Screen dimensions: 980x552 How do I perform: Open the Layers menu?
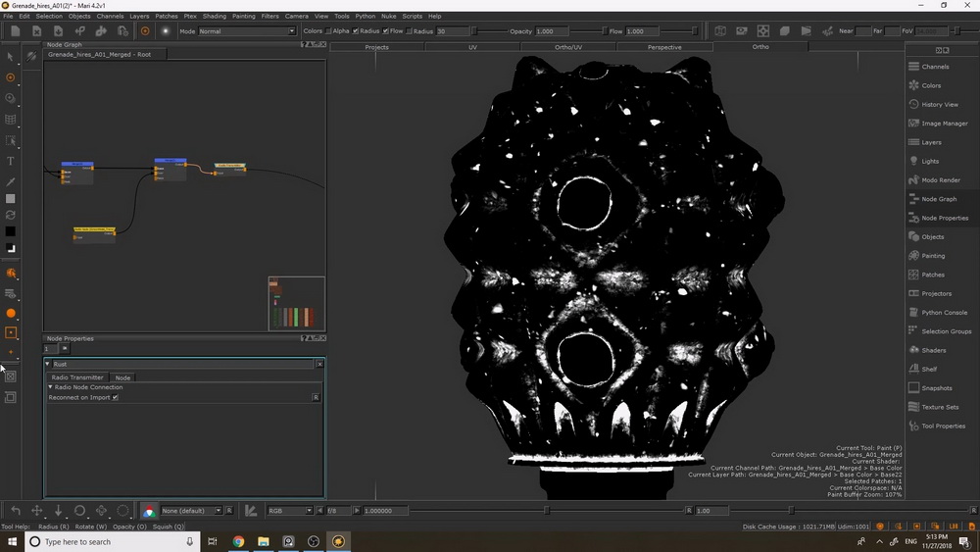pos(139,17)
